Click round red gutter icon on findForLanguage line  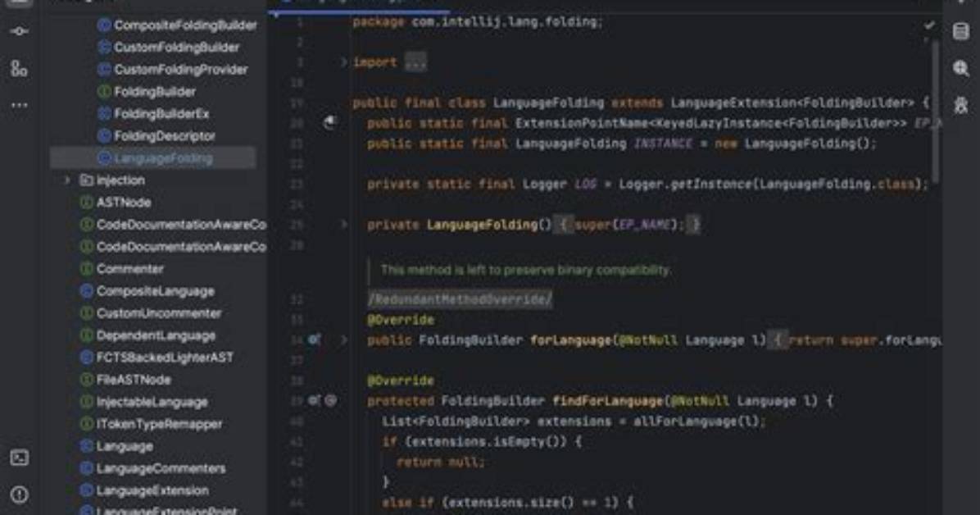tap(330, 400)
